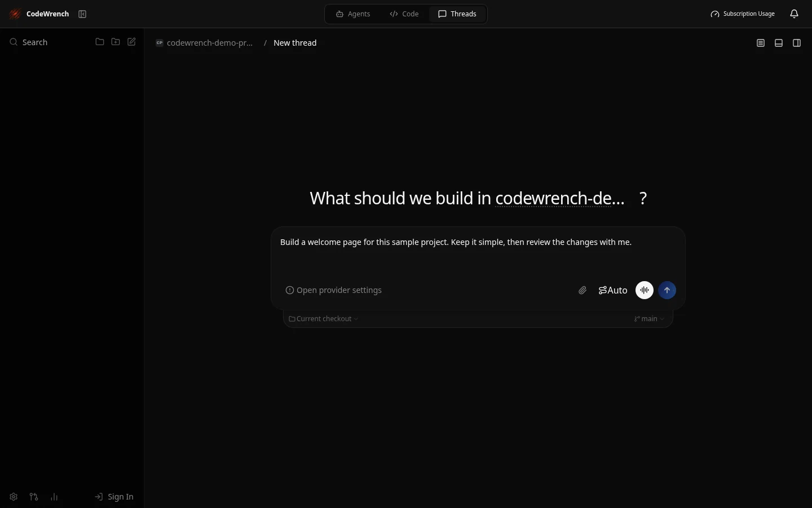812x508 pixels.
Task: Switch to the Agents tab
Action: [x=353, y=14]
